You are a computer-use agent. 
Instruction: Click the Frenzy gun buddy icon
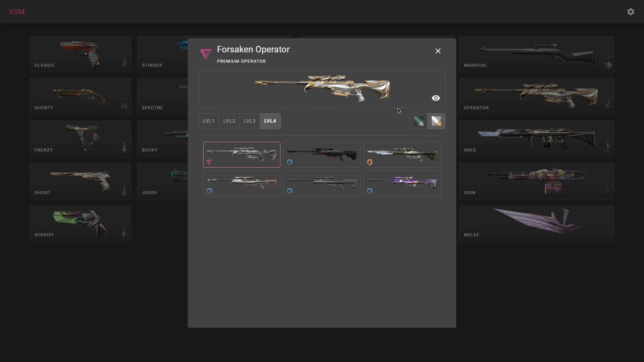pyautogui.click(x=124, y=147)
